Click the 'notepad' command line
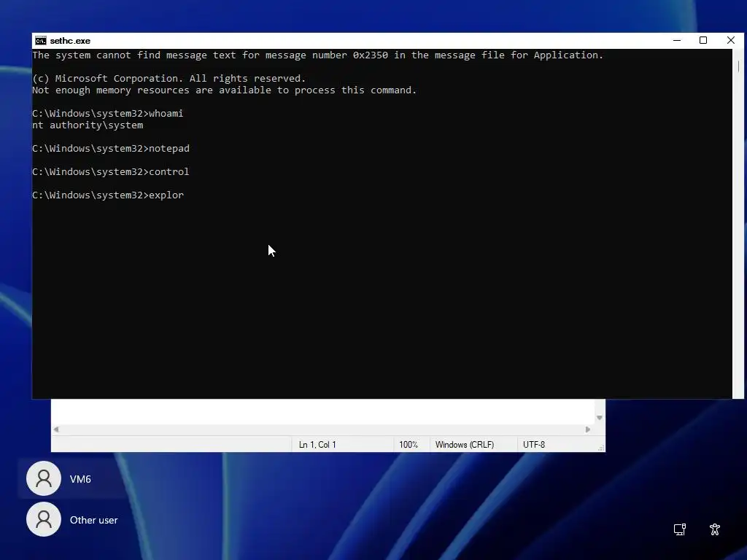This screenshot has width=747, height=560. [111, 149]
